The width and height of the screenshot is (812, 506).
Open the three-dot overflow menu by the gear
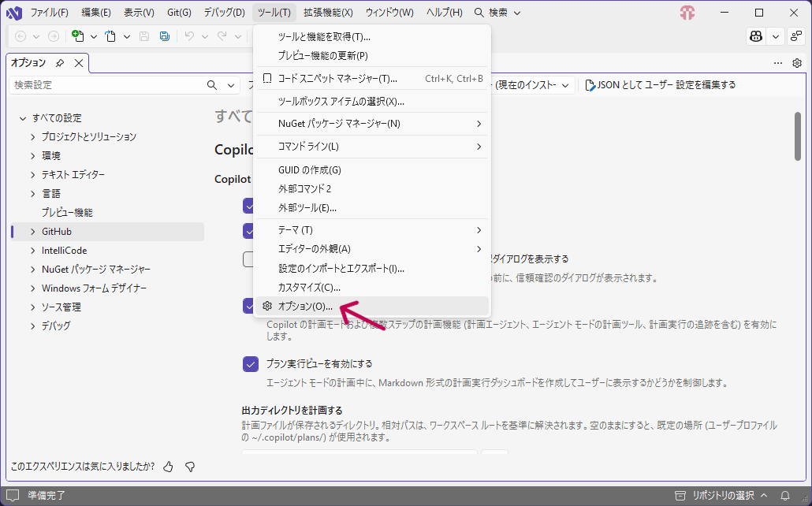pyautogui.click(x=778, y=63)
